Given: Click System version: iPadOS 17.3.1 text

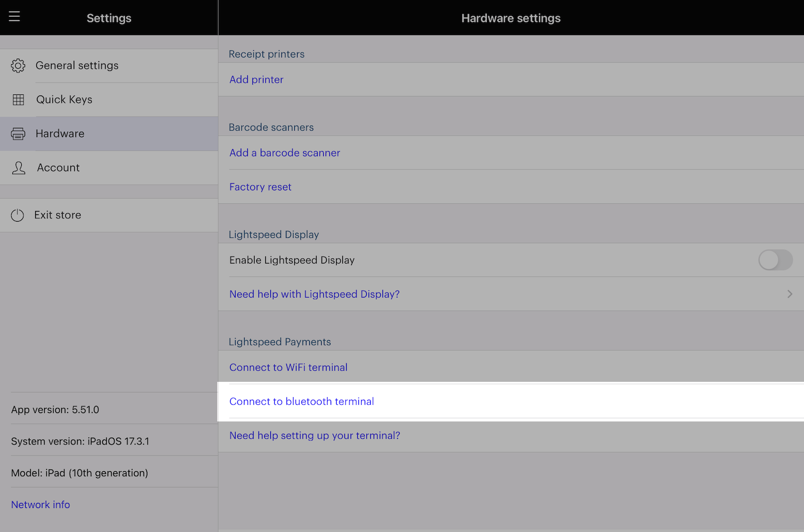Looking at the screenshot, I should tap(80, 442).
